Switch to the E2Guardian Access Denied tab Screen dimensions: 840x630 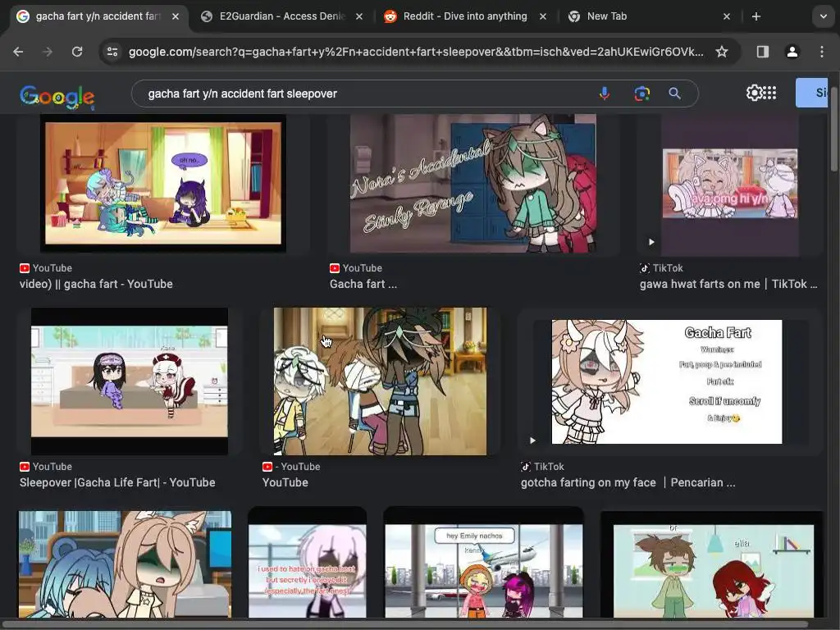[282, 16]
